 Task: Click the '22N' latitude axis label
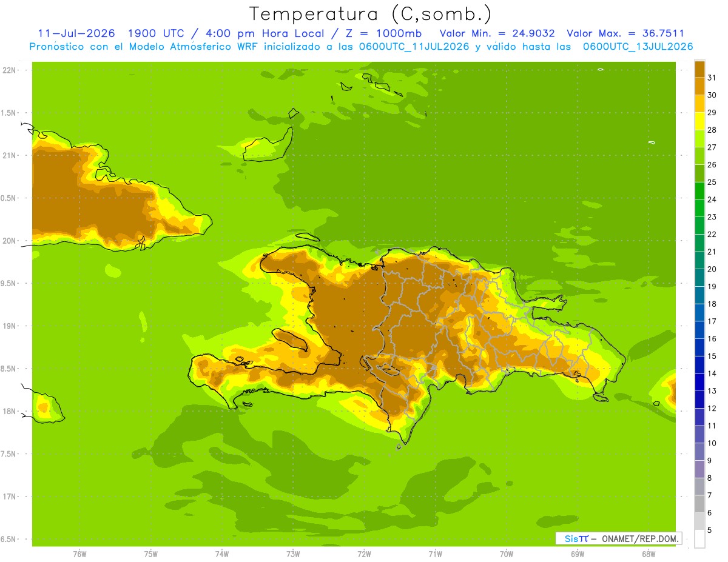point(9,70)
